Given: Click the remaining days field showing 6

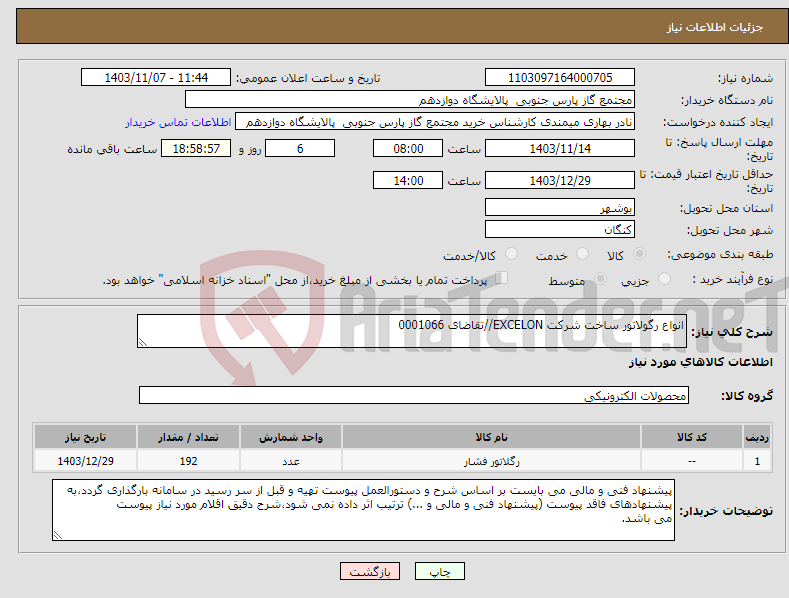Looking at the screenshot, I should (x=300, y=148).
